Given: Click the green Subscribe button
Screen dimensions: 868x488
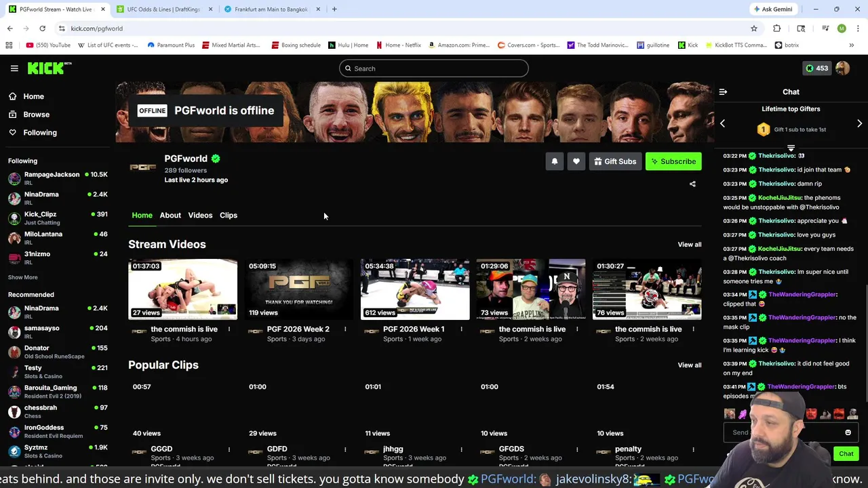Looking at the screenshot, I should coord(673,161).
